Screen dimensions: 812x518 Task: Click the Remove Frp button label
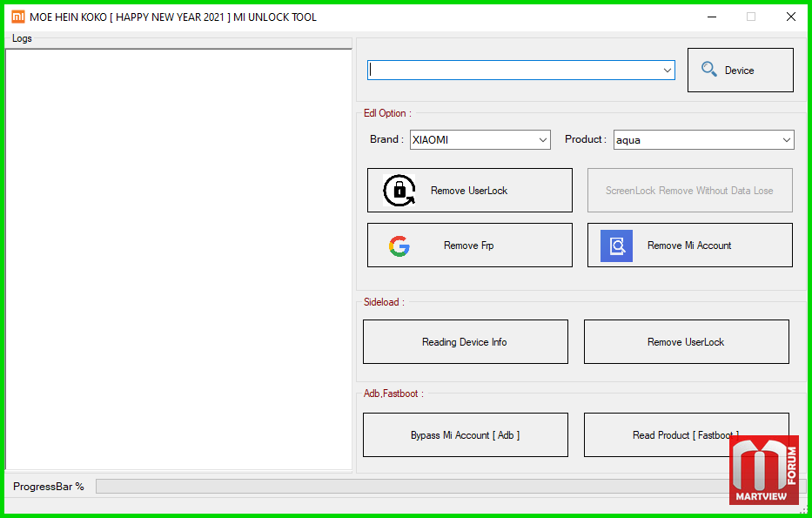[468, 246]
